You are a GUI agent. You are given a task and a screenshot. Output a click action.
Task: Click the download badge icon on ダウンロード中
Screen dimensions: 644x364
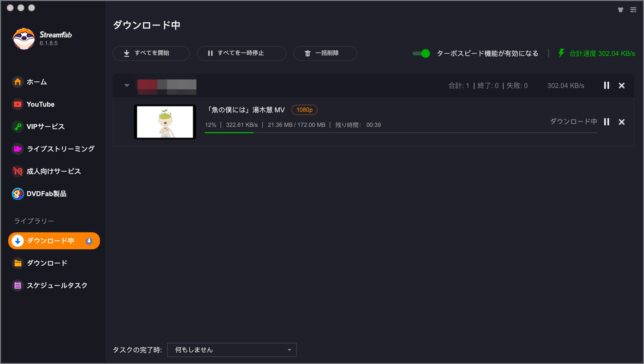point(89,241)
